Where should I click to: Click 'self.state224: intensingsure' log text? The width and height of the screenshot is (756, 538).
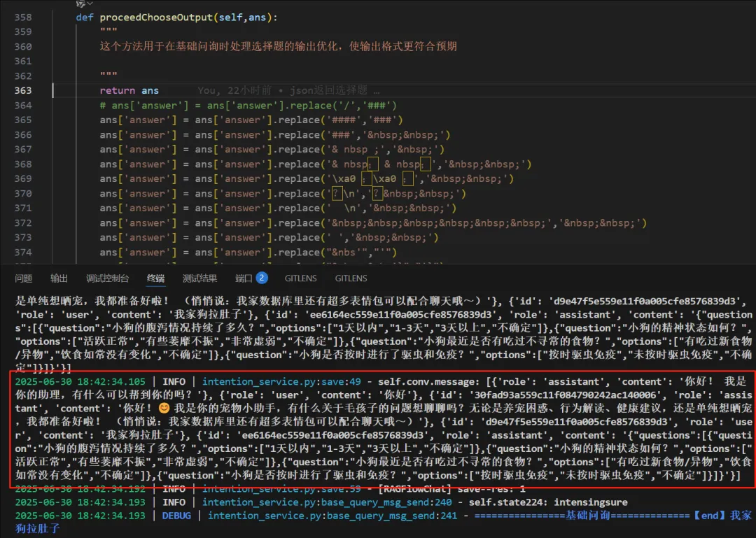548,502
